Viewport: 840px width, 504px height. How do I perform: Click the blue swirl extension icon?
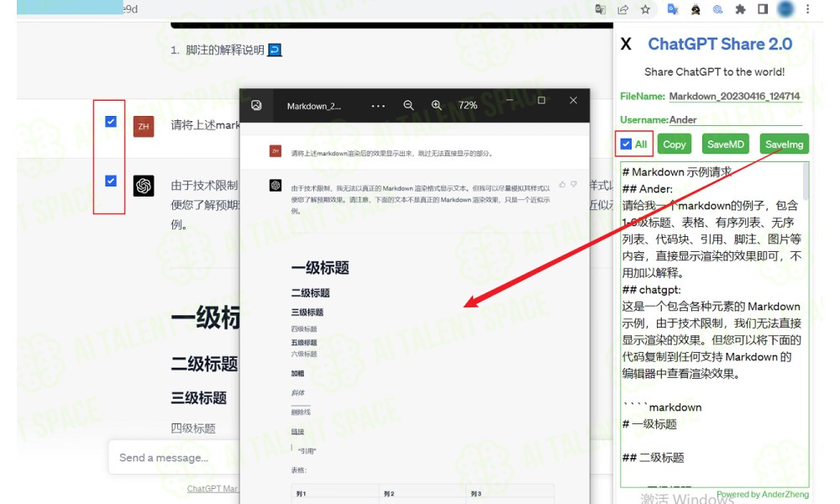click(x=718, y=9)
